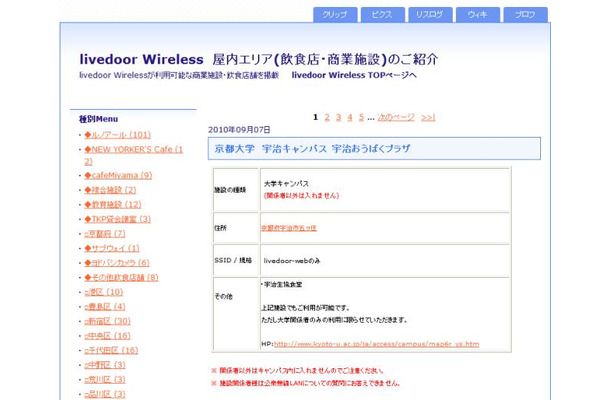The image size is (610, 400).
Task: Jump to last page with >>|
Action: (428, 117)
